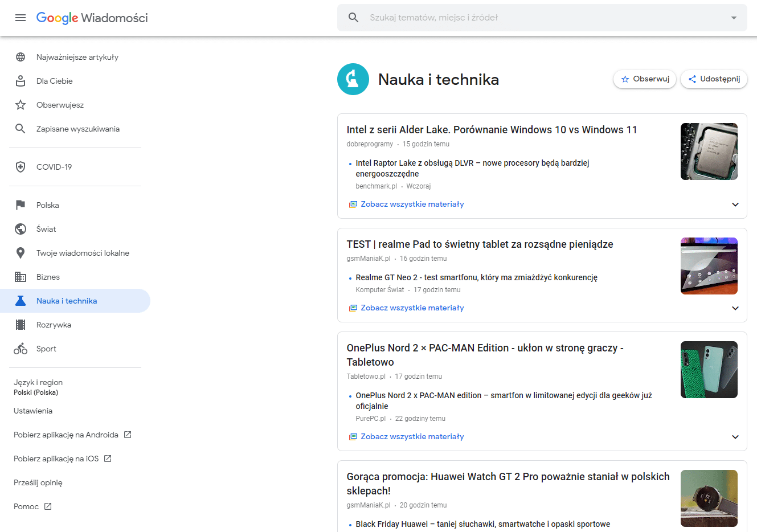Image resolution: width=757 pixels, height=532 pixels.
Task: Open OnePlus Nord 2 PAC-MAN Tabletowo article
Action: point(485,355)
